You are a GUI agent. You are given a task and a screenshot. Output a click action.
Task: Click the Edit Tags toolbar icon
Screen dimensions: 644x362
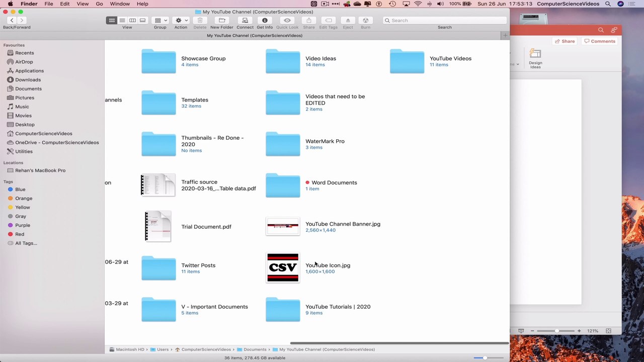coord(328,20)
